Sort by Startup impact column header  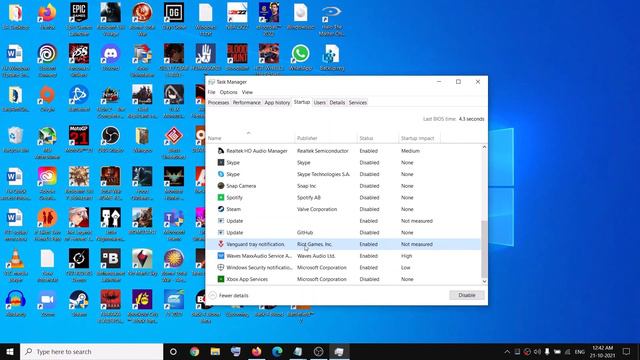click(420, 138)
